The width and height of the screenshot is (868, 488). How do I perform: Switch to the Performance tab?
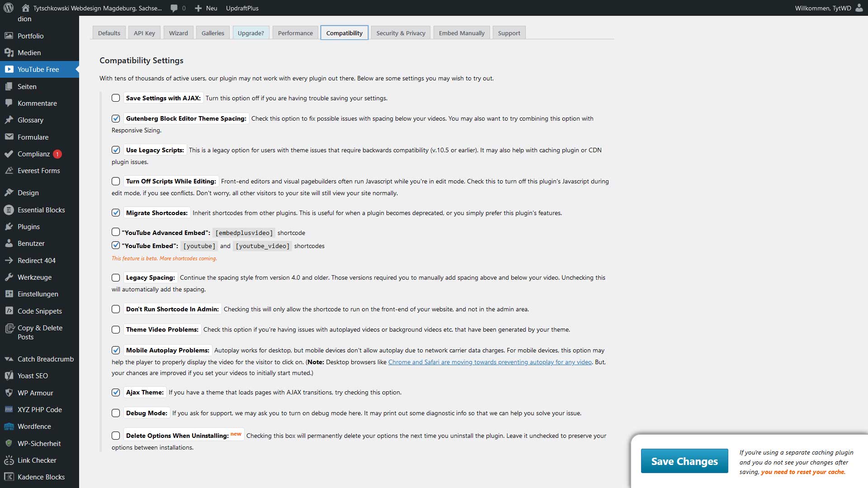click(x=295, y=33)
